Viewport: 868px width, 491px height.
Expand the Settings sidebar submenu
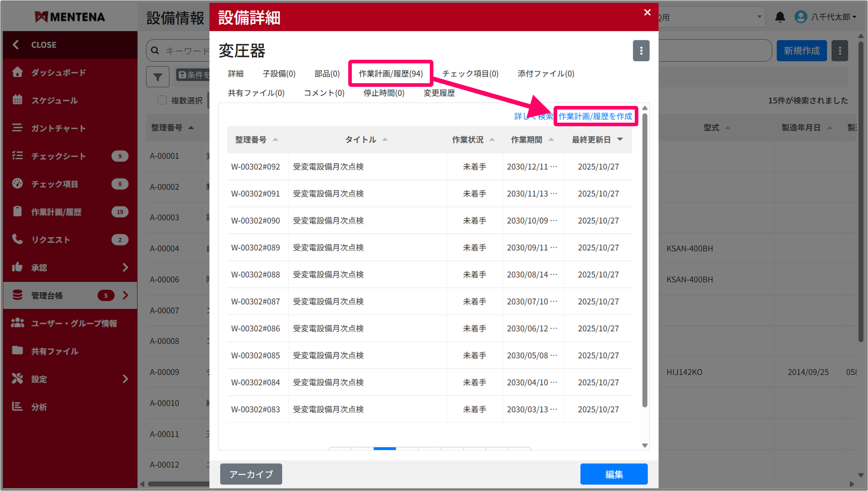tap(125, 379)
